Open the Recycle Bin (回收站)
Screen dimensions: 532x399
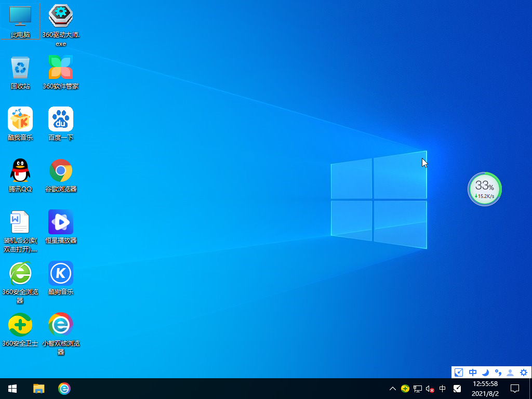pos(20,69)
